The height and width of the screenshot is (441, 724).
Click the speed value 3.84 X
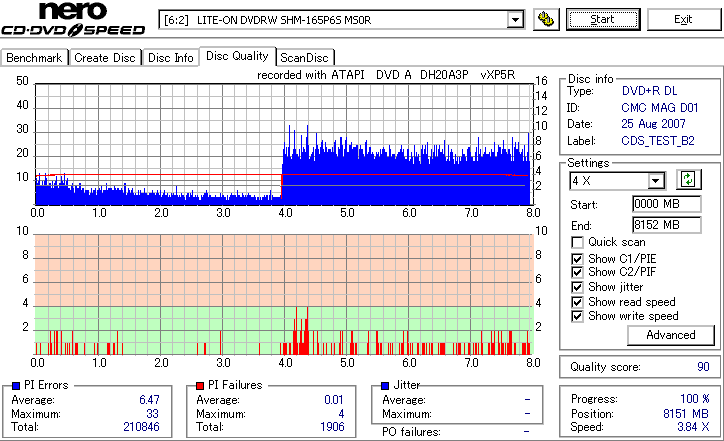point(693,427)
